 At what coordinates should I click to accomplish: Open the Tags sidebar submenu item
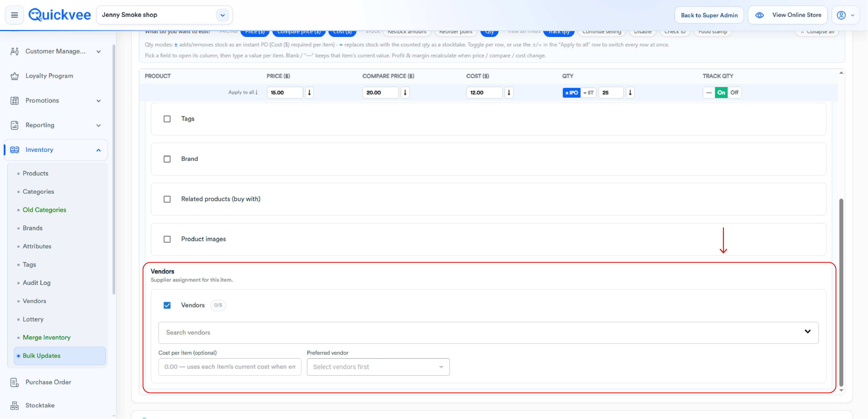click(x=29, y=265)
